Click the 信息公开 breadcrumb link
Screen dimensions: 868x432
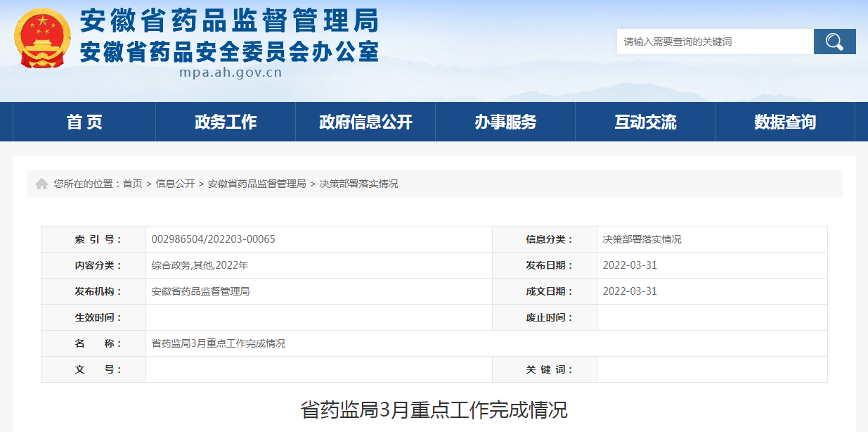(175, 184)
